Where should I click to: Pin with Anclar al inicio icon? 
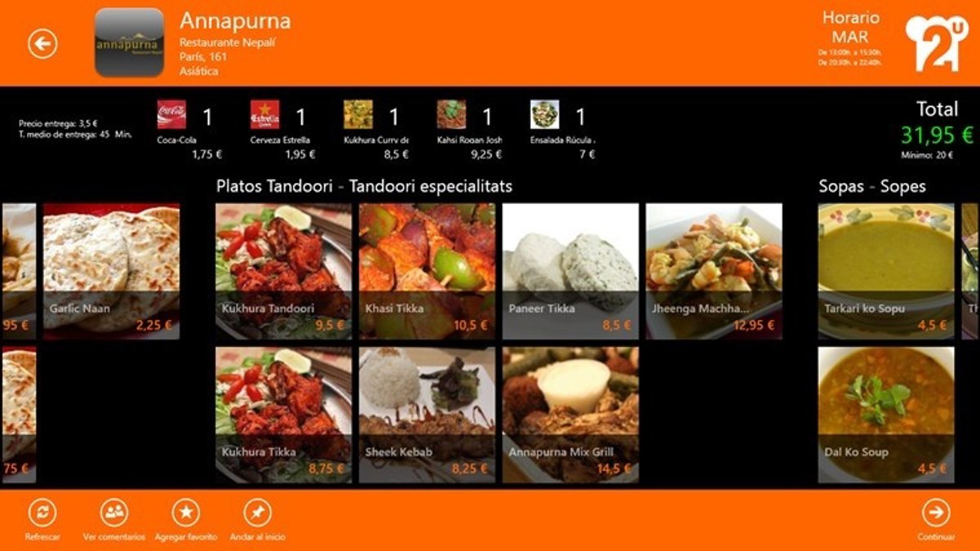click(258, 513)
